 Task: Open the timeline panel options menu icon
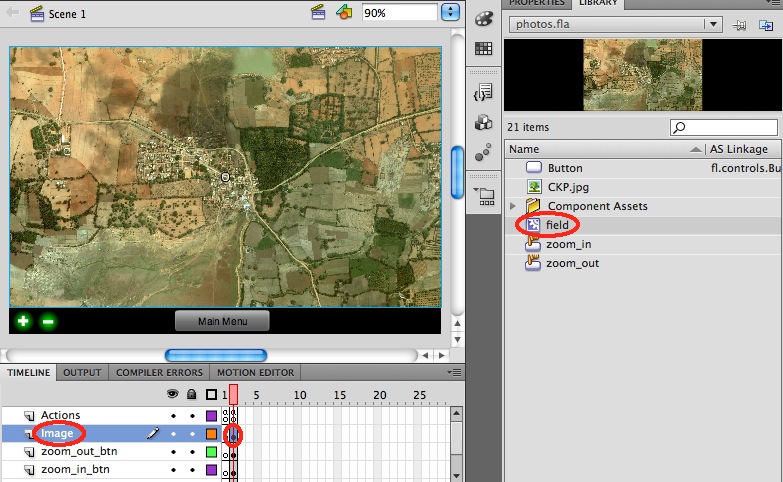coord(454,373)
